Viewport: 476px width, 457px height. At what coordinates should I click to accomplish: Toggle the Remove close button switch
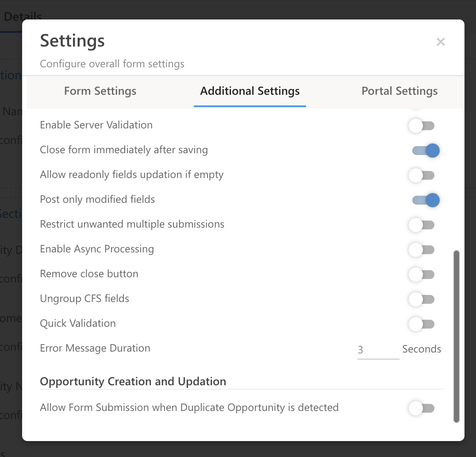click(422, 275)
